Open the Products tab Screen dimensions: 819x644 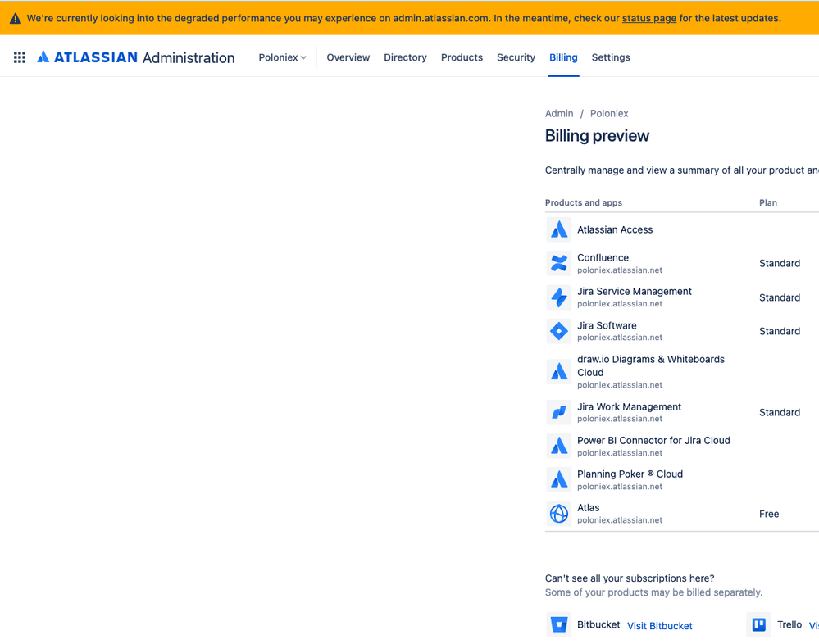pos(462,57)
